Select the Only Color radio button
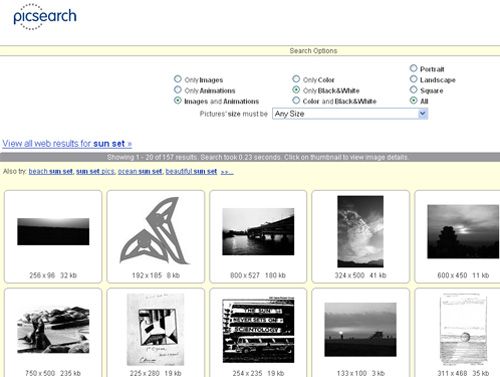Screen dimensions: 500x377 (x=296, y=79)
